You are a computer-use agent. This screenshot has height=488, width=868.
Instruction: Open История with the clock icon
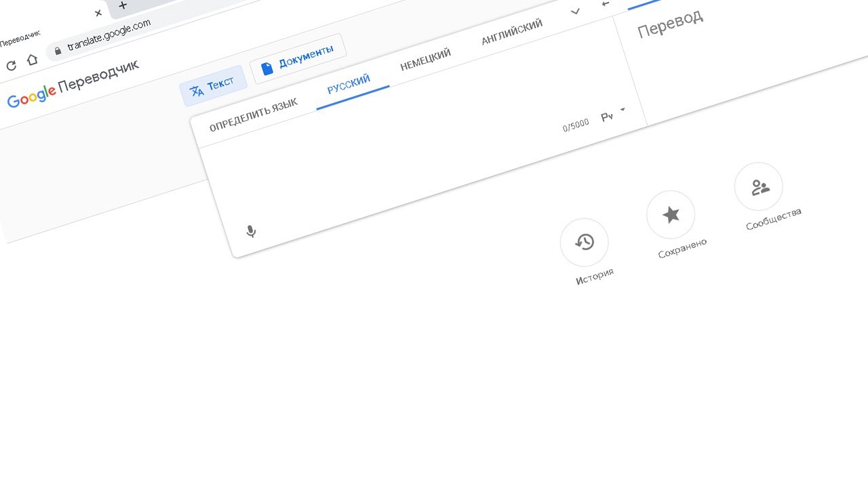pyautogui.click(x=585, y=242)
